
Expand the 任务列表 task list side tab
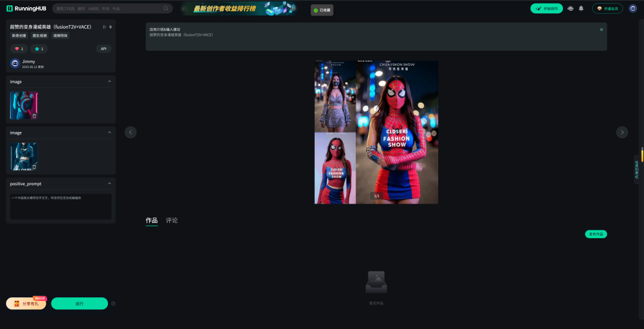point(637,169)
